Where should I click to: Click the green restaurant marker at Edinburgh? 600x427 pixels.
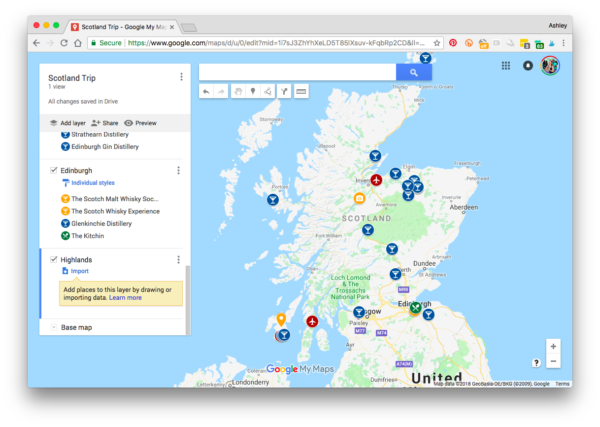pos(416,307)
